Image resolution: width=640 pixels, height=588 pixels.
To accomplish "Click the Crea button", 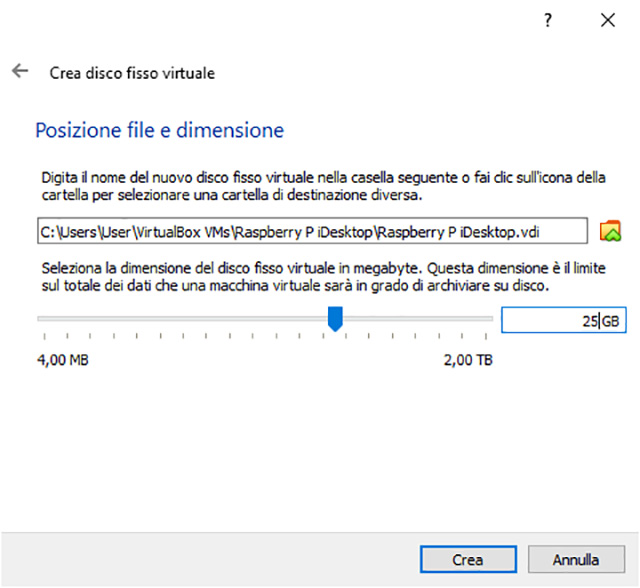I will [467, 560].
